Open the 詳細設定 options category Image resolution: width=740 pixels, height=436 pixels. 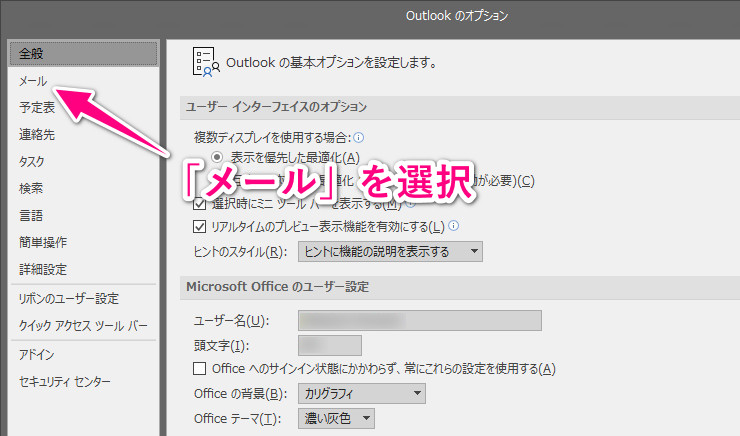click(43, 269)
